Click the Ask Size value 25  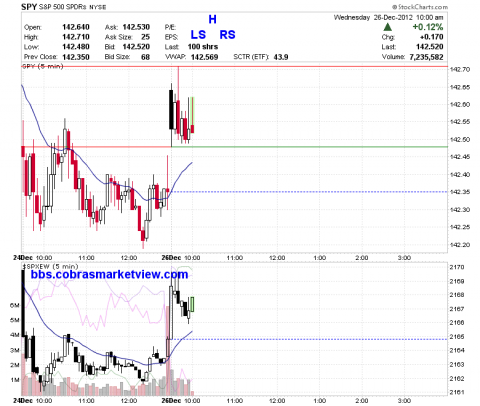[x=145, y=37]
